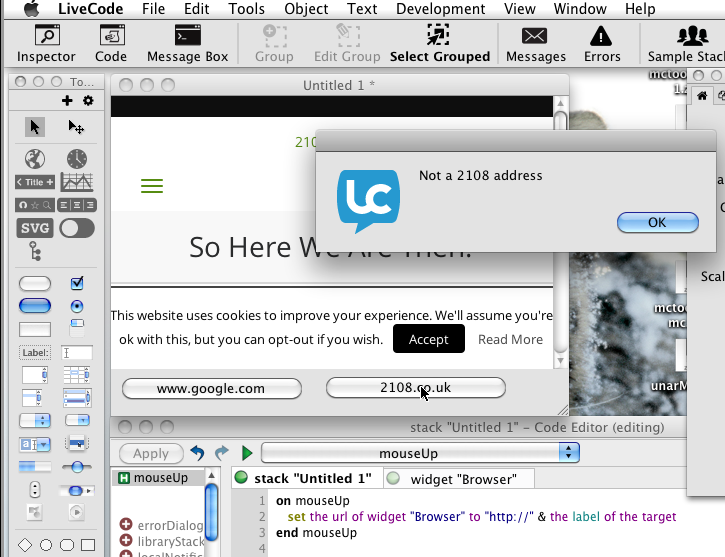Open the File menu
This screenshot has width=725, height=557.
click(154, 9)
